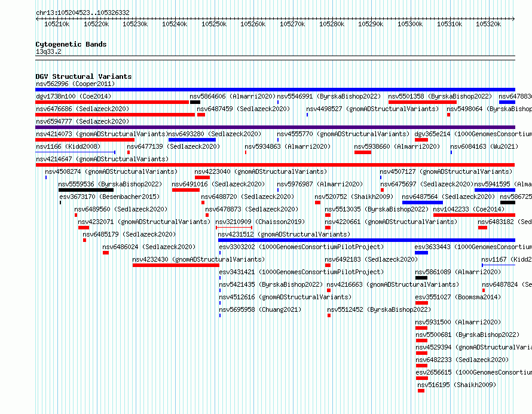This screenshot has height=414, width=532.
Task: Open nsv5513035 (ByrskaBishop2022) label
Action: (x=377, y=209)
